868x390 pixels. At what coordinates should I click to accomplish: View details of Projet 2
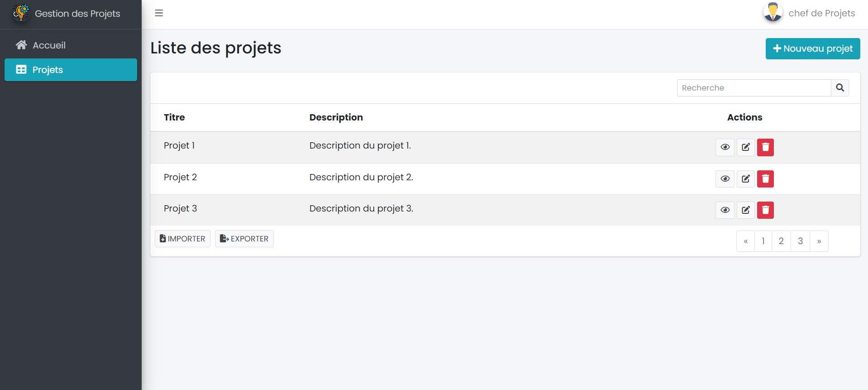725,179
